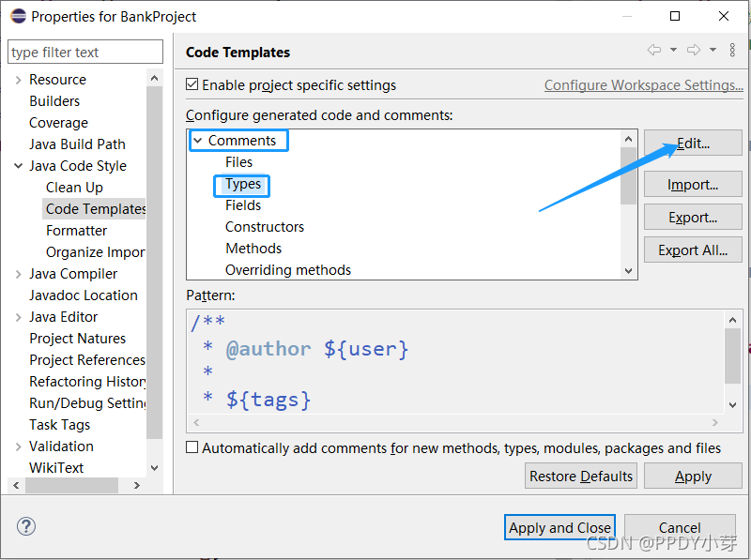
Task: Click the left arrow of the left tree horizontal scrollbar
Action: pyautogui.click(x=16, y=485)
